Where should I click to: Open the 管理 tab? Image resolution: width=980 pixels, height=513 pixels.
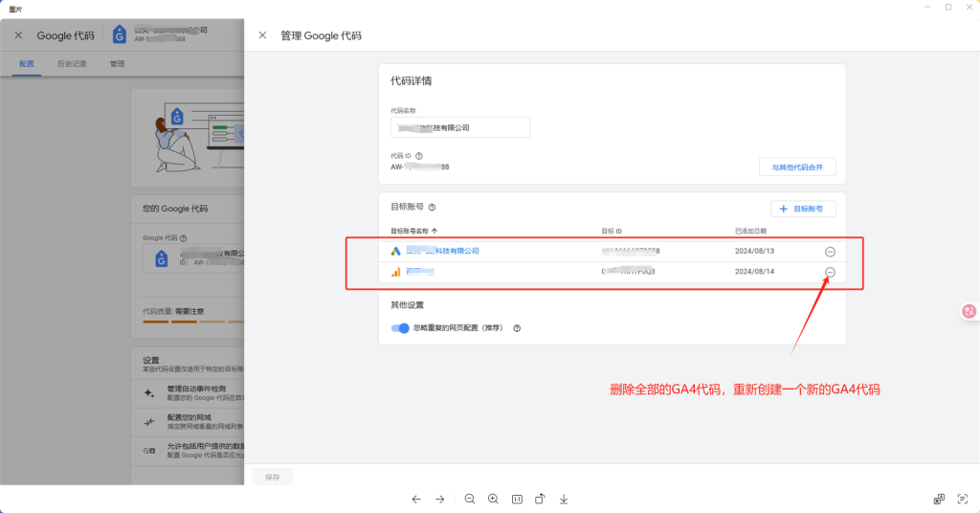tap(118, 64)
